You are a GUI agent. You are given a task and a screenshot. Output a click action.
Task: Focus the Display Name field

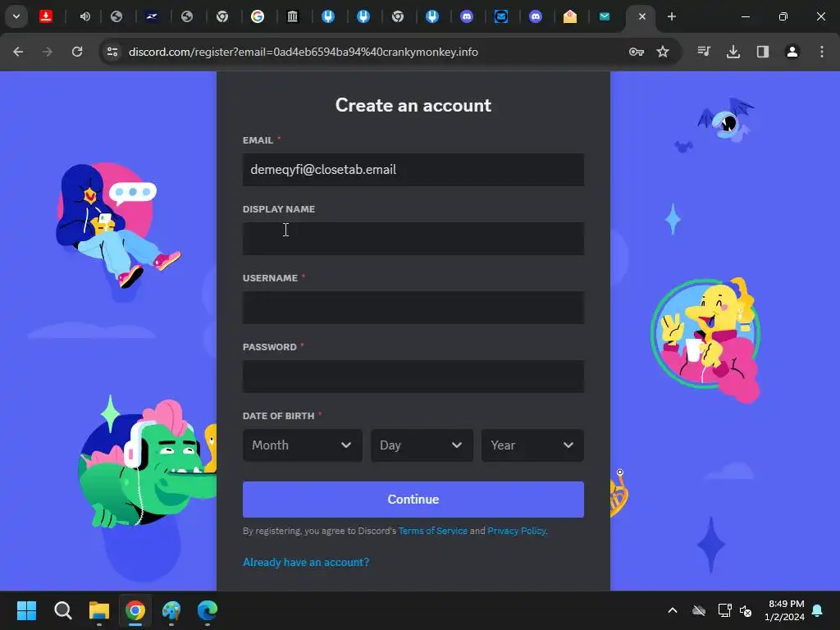(413, 239)
